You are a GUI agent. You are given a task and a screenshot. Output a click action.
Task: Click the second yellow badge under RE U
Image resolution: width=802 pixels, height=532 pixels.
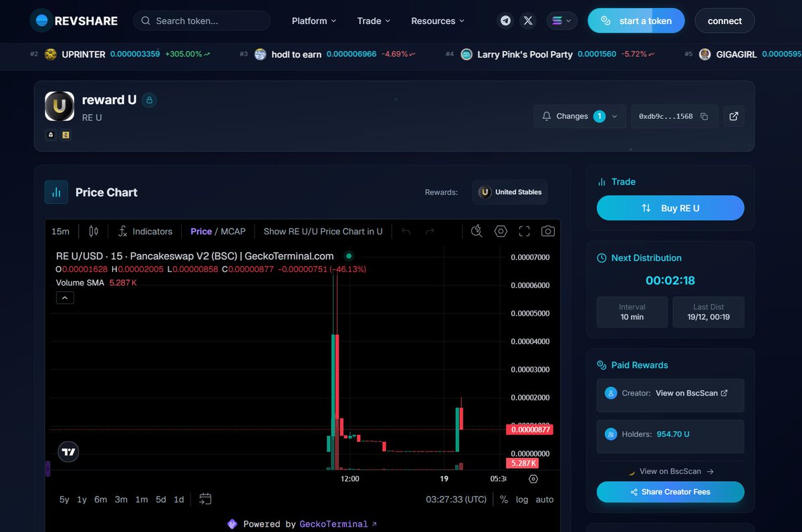(x=66, y=135)
